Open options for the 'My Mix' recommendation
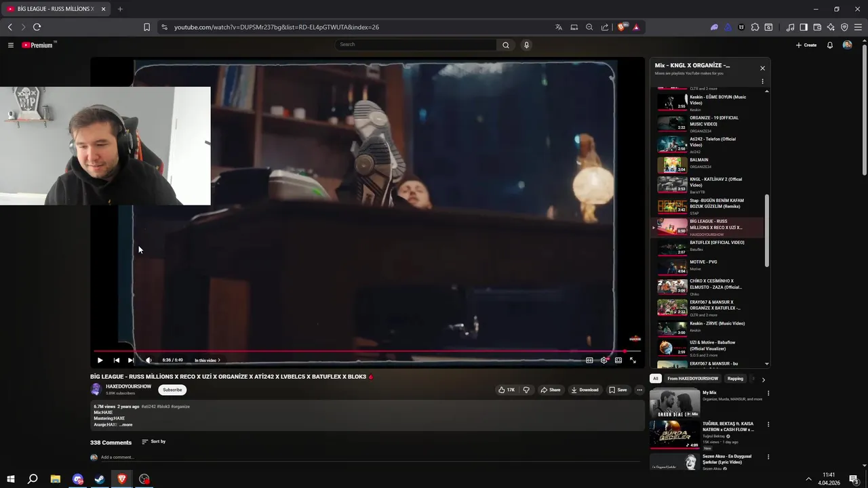Viewport: 868px width, 488px height. pos(768,393)
